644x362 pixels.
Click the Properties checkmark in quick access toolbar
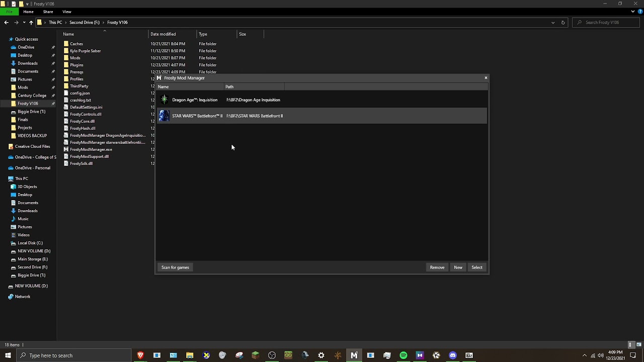[14, 4]
